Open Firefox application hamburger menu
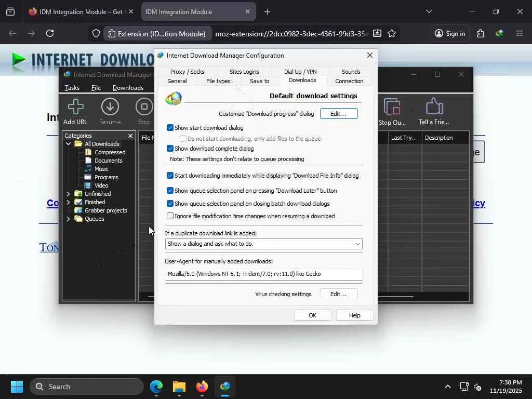This screenshot has width=532, height=399. click(520, 33)
